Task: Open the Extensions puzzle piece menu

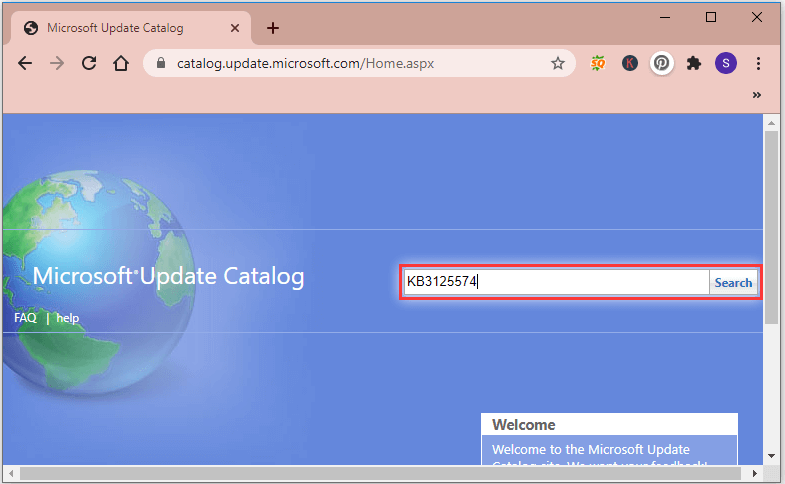Action: pyautogui.click(x=693, y=63)
